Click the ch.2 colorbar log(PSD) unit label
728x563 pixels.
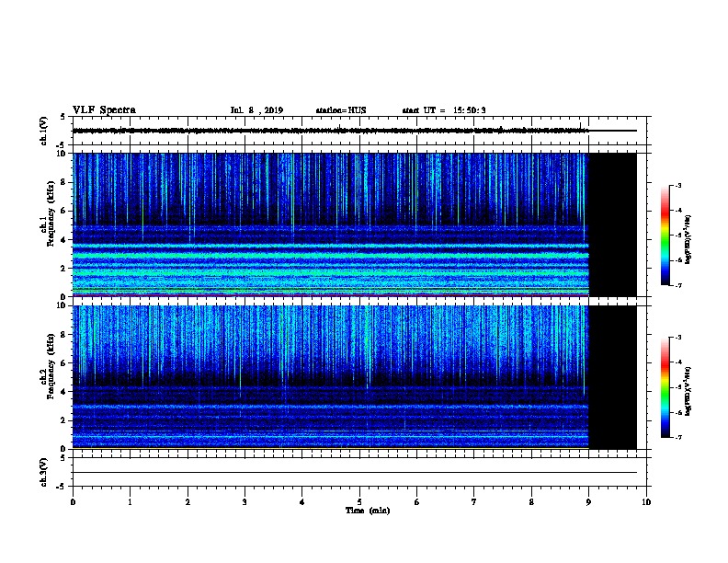[688, 392]
